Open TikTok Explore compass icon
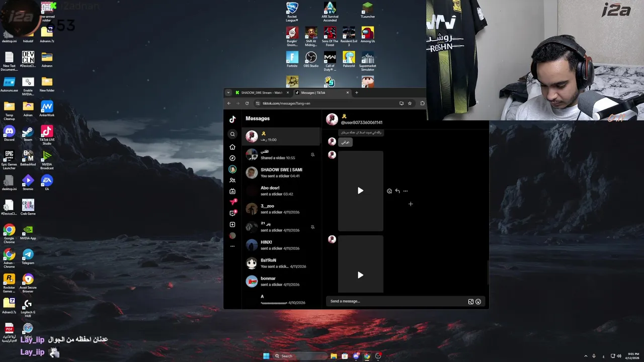Viewport: 644px width, 362px height. pyautogui.click(x=232, y=158)
